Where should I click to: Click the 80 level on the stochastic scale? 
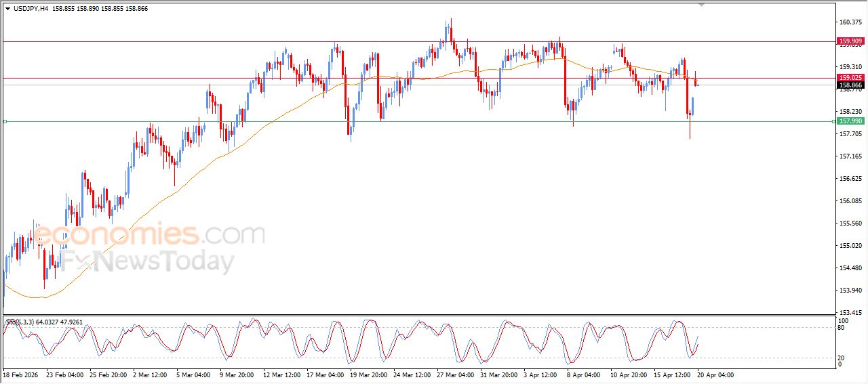tap(842, 328)
